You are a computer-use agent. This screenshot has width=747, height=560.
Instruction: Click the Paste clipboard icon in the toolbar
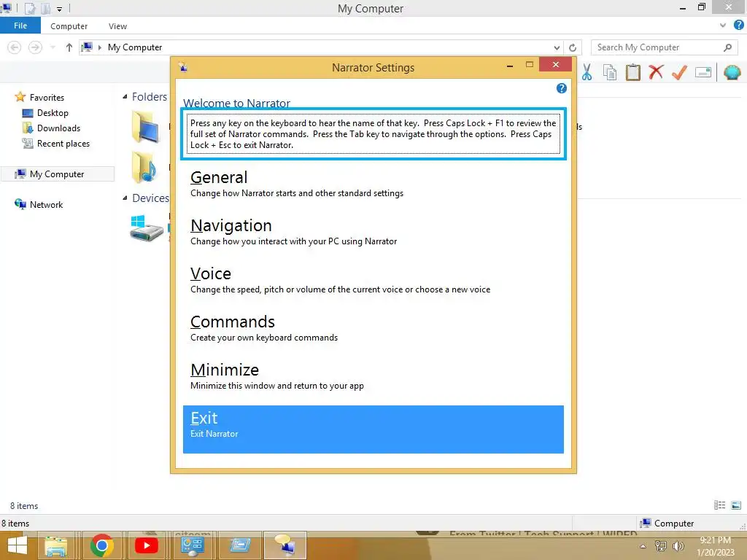(x=632, y=72)
